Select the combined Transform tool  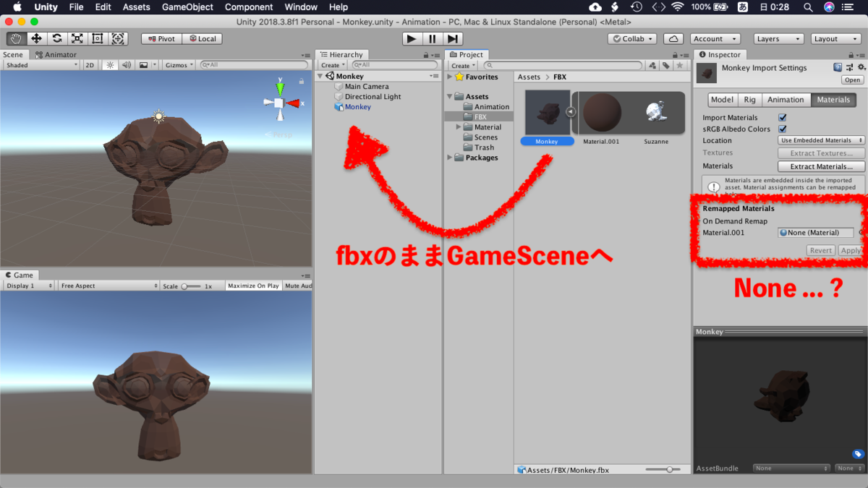coord(118,38)
